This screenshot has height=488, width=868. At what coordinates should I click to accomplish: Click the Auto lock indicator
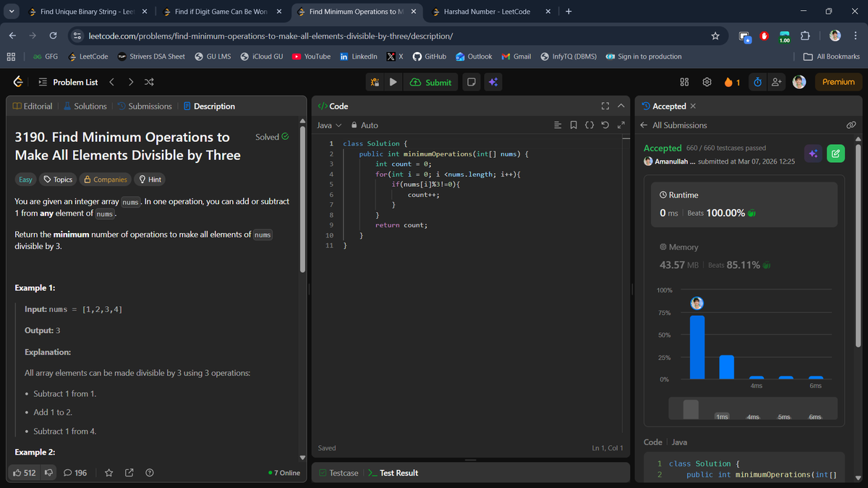pyautogui.click(x=364, y=125)
